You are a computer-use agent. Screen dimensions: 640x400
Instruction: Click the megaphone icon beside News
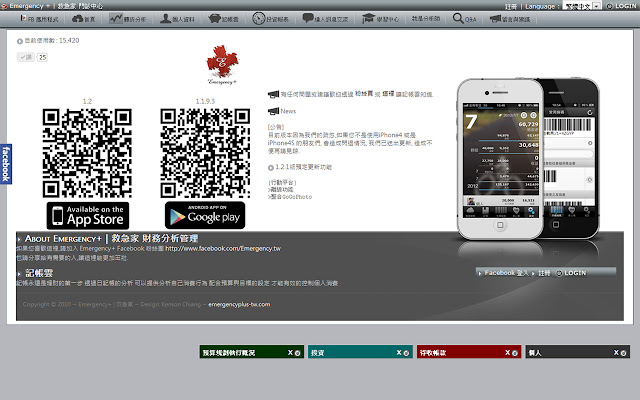click(273, 111)
